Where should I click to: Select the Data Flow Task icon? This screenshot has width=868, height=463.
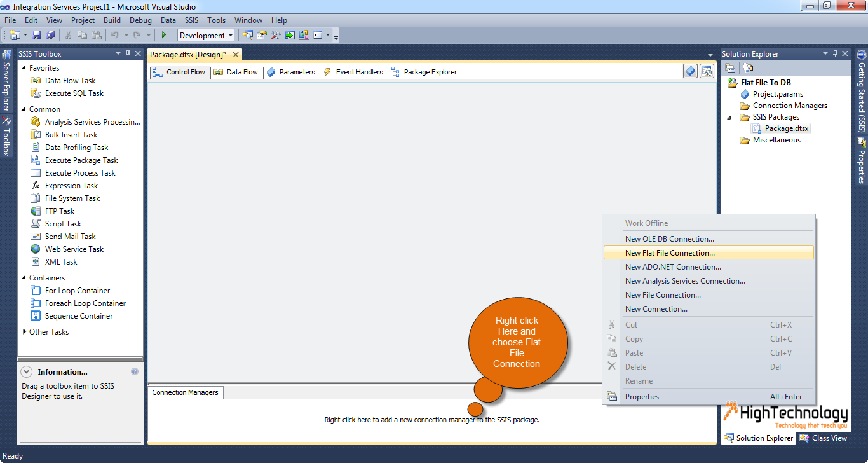[36, 80]
